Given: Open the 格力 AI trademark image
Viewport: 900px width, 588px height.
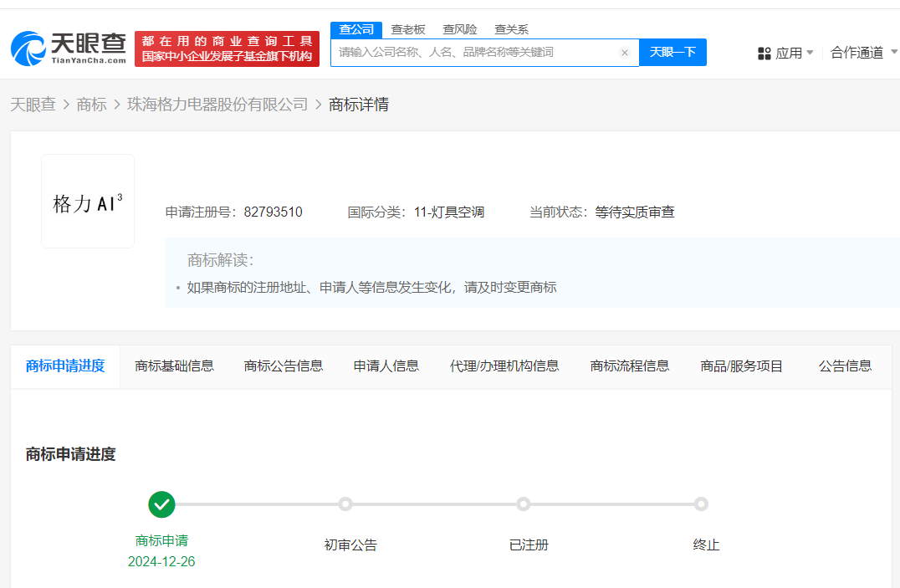Looking at the screenshot, I should click(88, 202).
